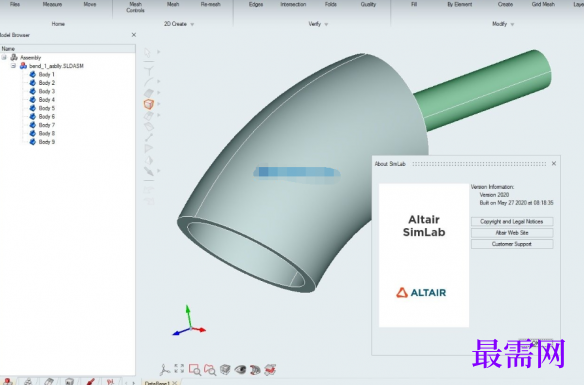Click the wireframe cube display icon
Viewport: 584px width, 385px height.
pos(225,369)
